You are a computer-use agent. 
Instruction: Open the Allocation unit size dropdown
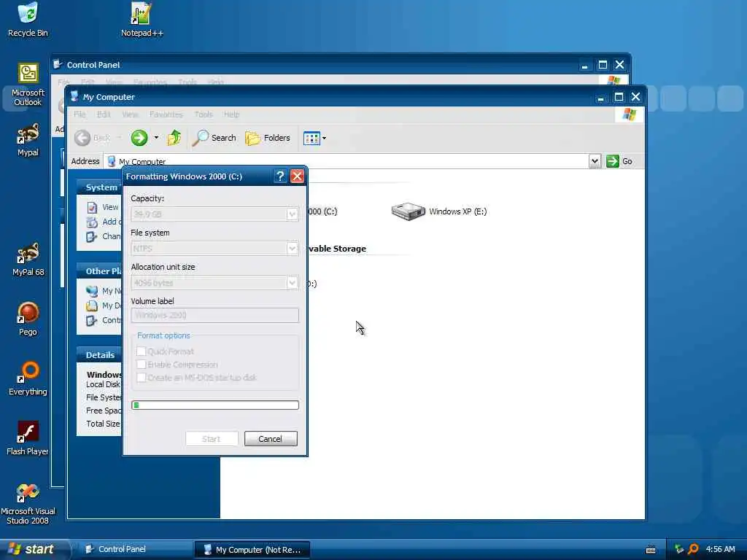(292, 283)
